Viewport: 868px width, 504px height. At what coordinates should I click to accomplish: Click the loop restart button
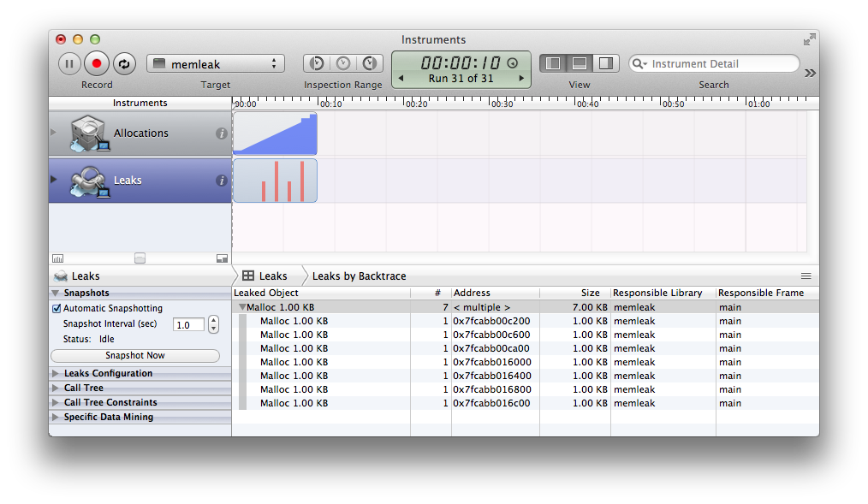point(125,64)
